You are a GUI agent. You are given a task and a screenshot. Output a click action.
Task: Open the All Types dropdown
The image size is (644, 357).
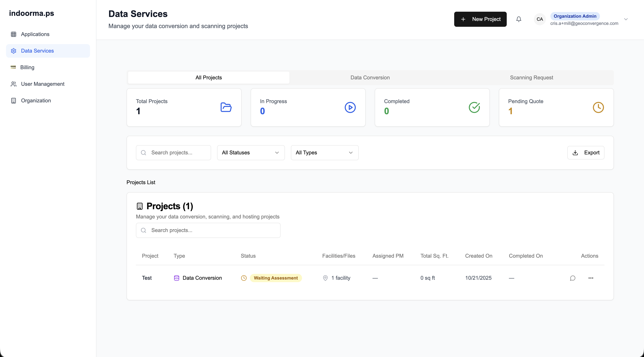[324, 153]
